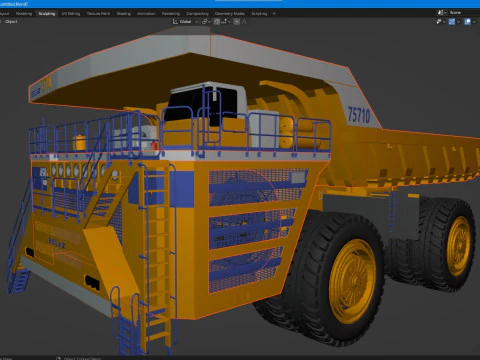Click the 75710 number on truck bed

click(x=359, y=115)
